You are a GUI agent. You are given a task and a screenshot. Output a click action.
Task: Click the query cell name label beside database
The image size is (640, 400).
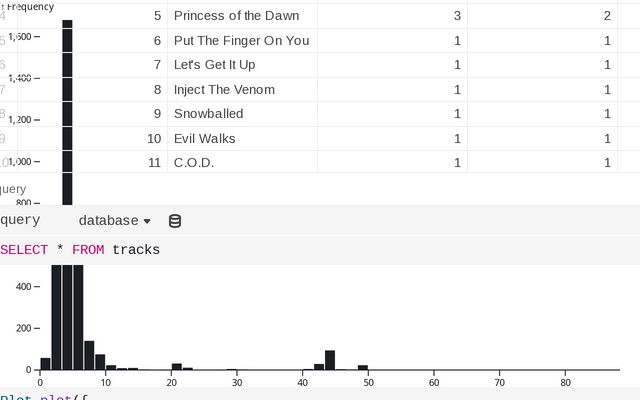click(20, 220)
